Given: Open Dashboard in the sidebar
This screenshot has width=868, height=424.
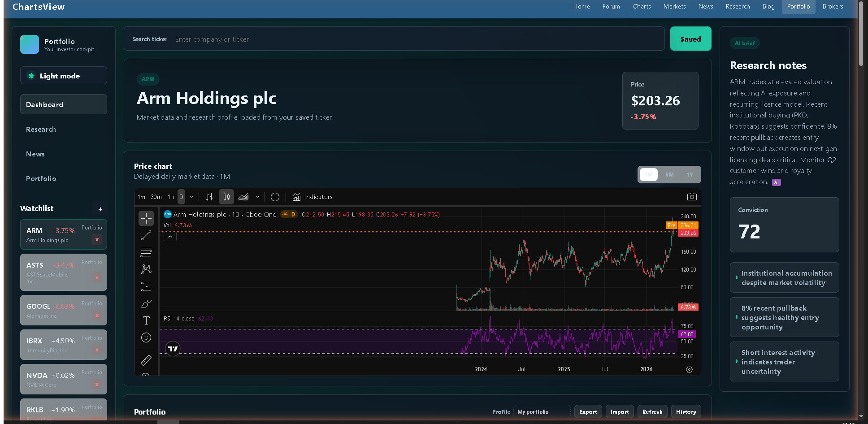Looking at the screenshot, I should click(x=64, y=104).
